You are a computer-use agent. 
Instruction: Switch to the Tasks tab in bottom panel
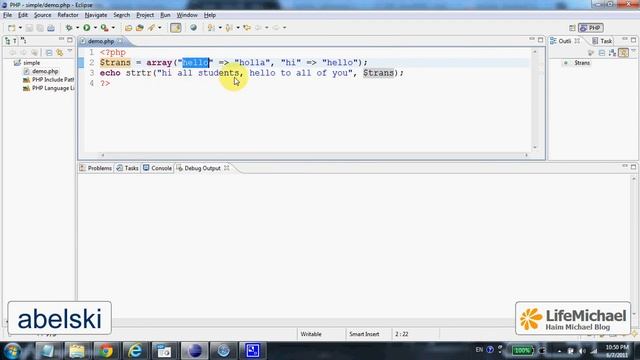click(x=128, y=168)
